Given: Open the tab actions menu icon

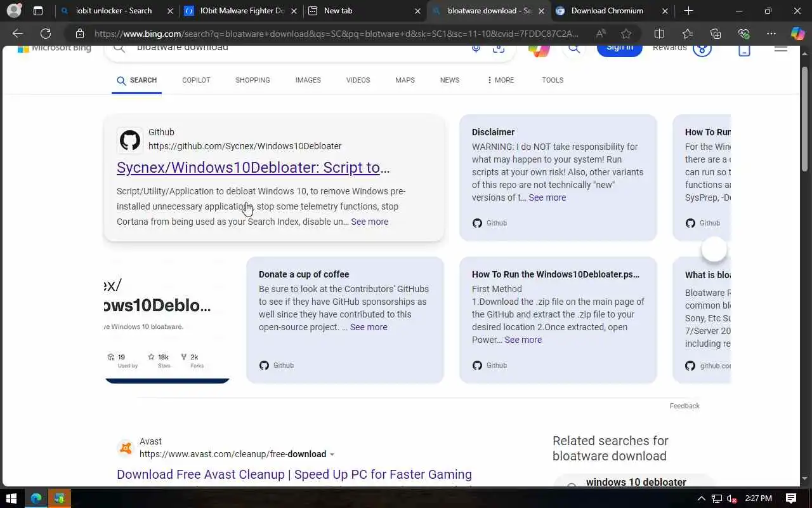Looking at the screenshot, I should [38, 11].
